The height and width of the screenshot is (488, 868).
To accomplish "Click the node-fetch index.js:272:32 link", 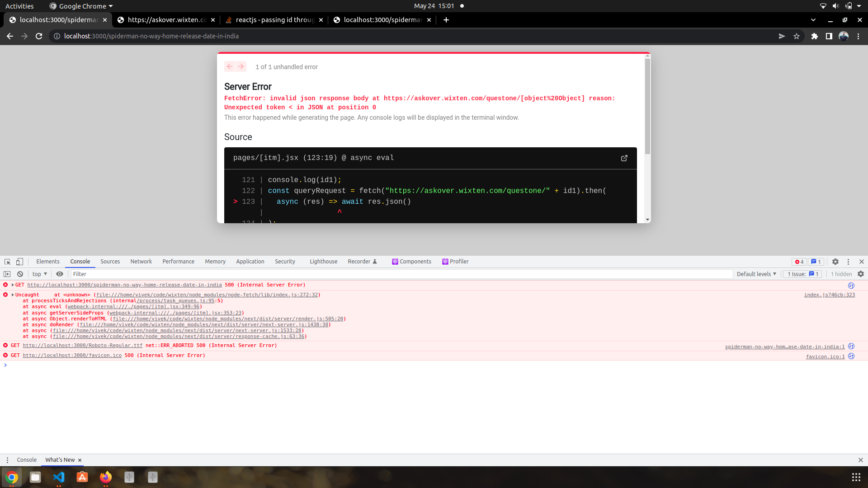I will point(207,295).
